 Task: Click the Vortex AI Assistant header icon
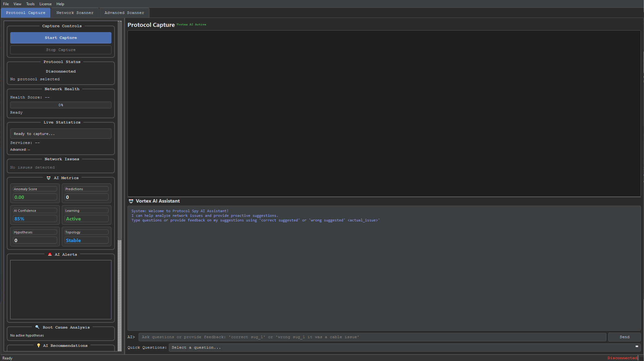(131, 201)
